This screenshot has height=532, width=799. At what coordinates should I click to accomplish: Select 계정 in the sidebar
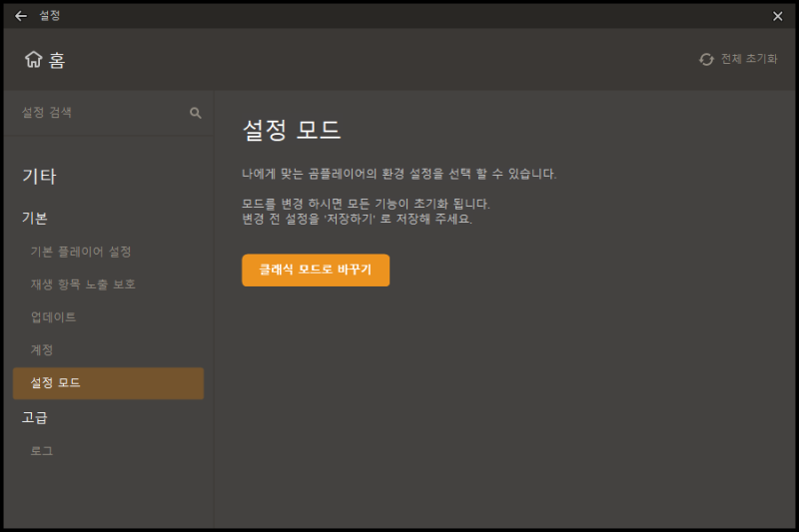pos(42,349)
